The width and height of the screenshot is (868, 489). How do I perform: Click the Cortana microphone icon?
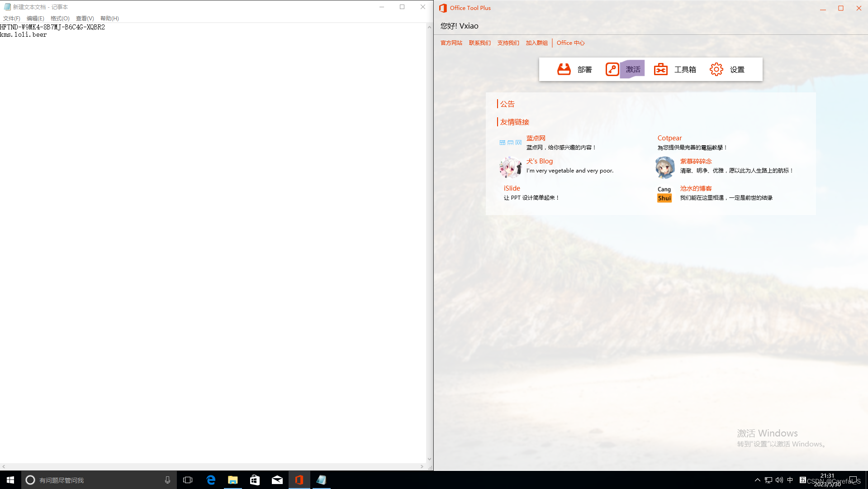[167, 480]
